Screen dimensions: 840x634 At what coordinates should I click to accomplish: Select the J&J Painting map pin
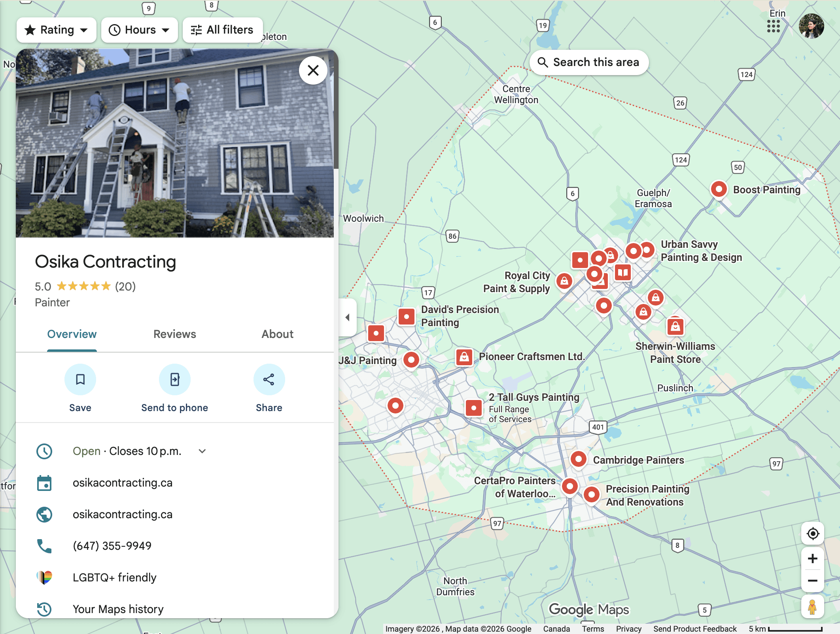point(411,360)
